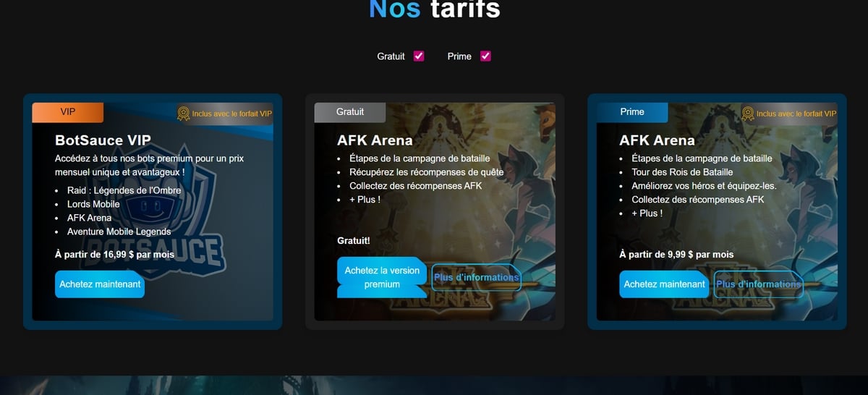Click the medal icon on Prime AFK Arena card
Image resolution: width=868 pixels, height=395 pixels.
click(x=747, y=114)
